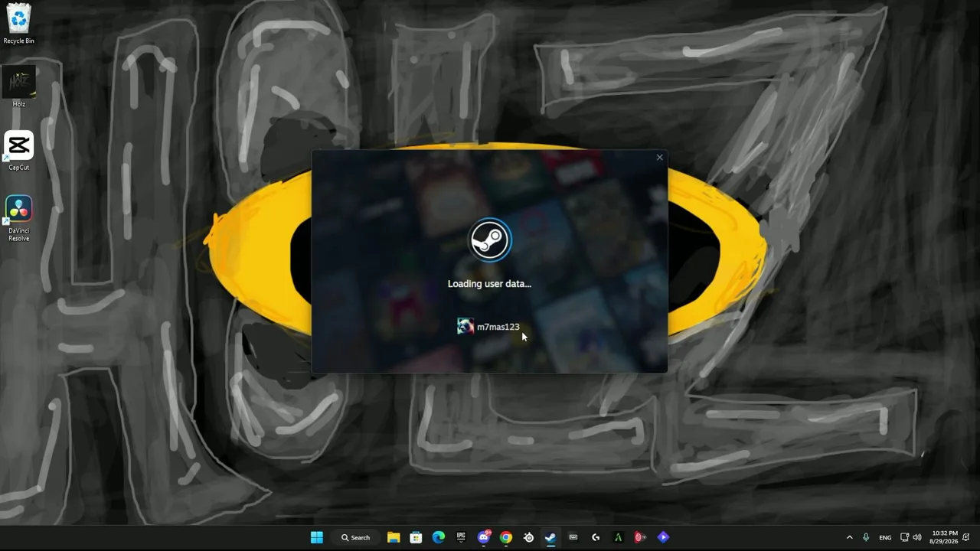980x551 pixels.
Task: Click the "Loading user data..." message
Action: (x=489, y=284)
